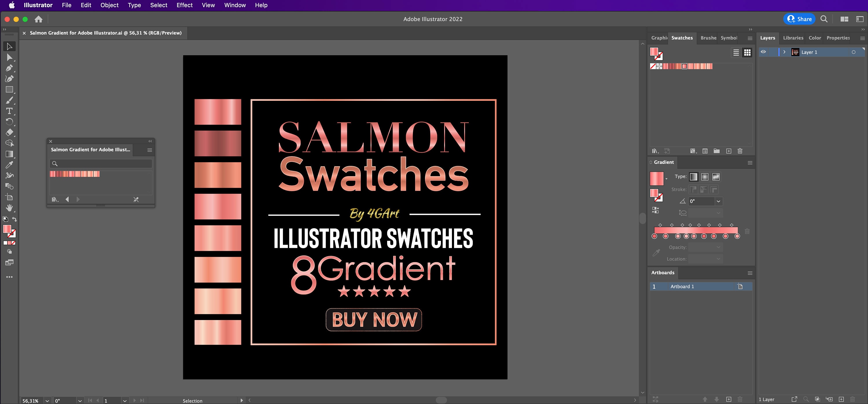
Task: Switch gradient type to Radial
Action: click(705, 177)
